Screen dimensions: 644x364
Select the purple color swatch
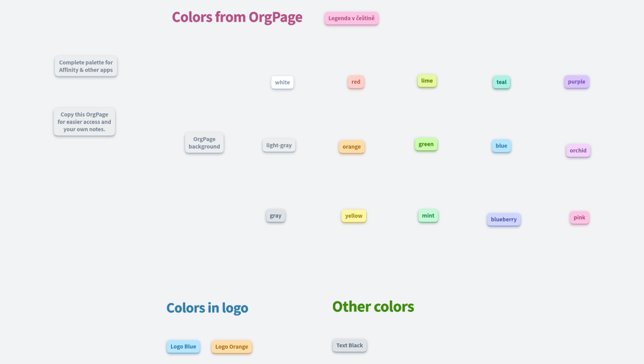[576, 82]
